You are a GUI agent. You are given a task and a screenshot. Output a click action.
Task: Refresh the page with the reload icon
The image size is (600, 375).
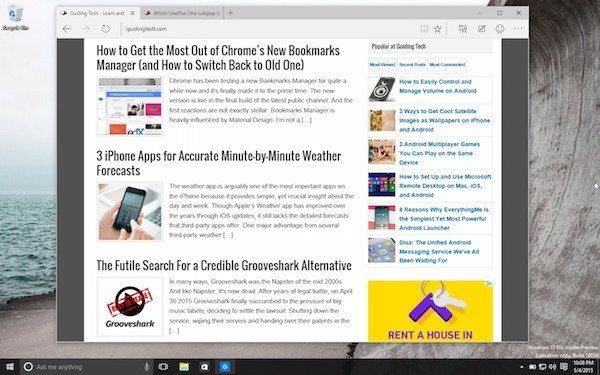pos(106,29)
